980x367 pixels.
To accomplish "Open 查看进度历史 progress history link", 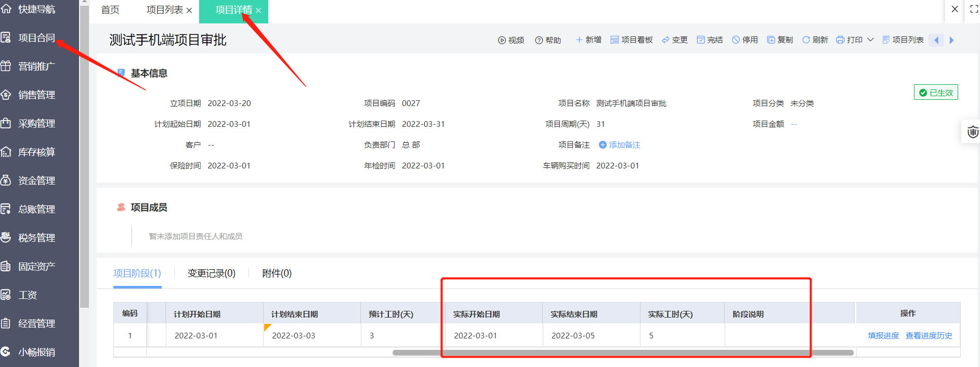I will (929, 336).
